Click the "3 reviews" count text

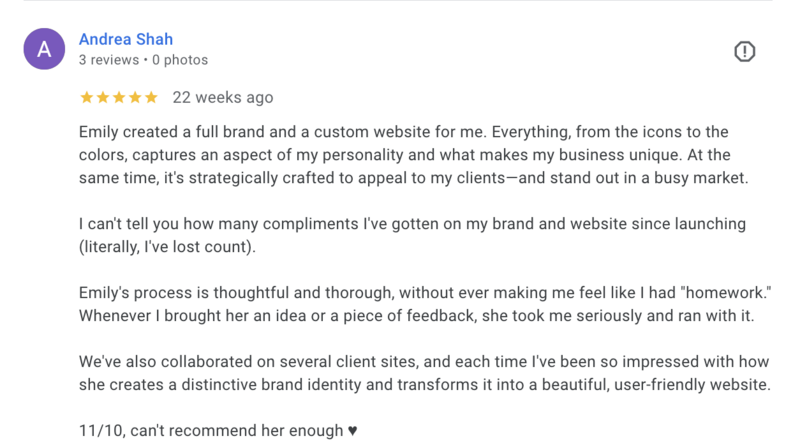point(109,60)
